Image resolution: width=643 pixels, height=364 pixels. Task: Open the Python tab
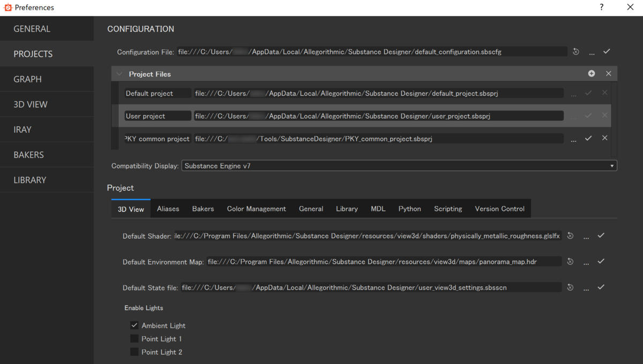click(410, 209)
